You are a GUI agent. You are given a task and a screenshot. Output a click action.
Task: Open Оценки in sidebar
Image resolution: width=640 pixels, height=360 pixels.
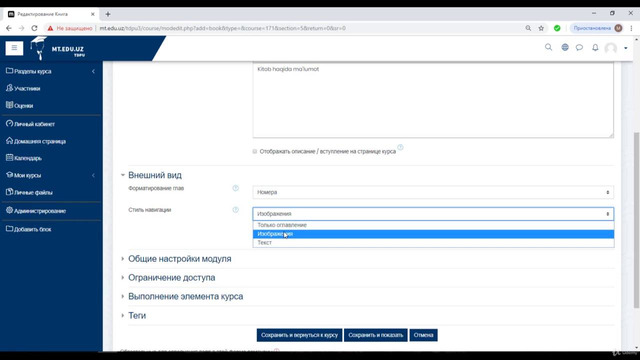click(20, 105)
